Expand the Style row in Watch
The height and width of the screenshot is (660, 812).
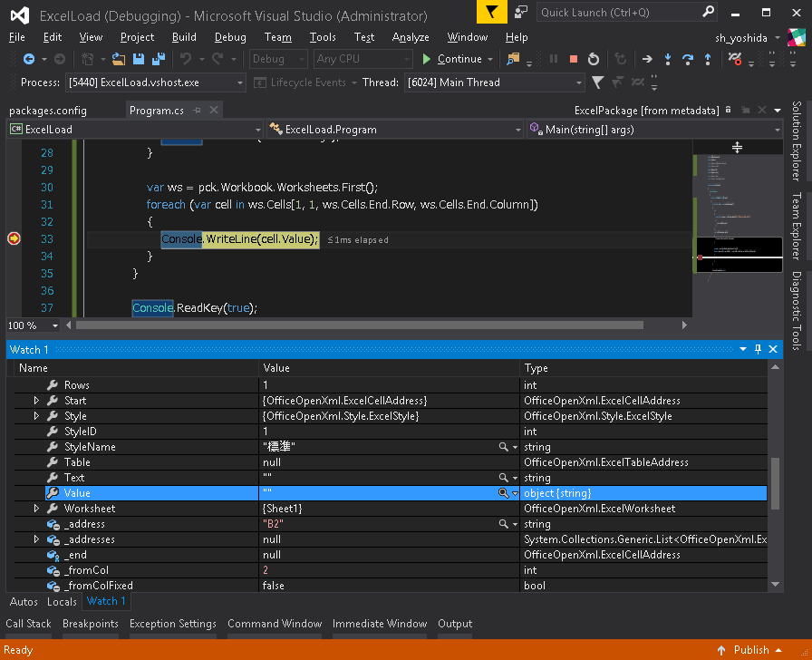pyautogui.click(x=36, y=416)
